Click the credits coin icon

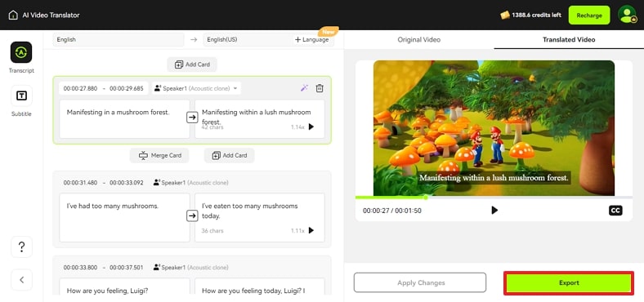[x=505, y=16]
